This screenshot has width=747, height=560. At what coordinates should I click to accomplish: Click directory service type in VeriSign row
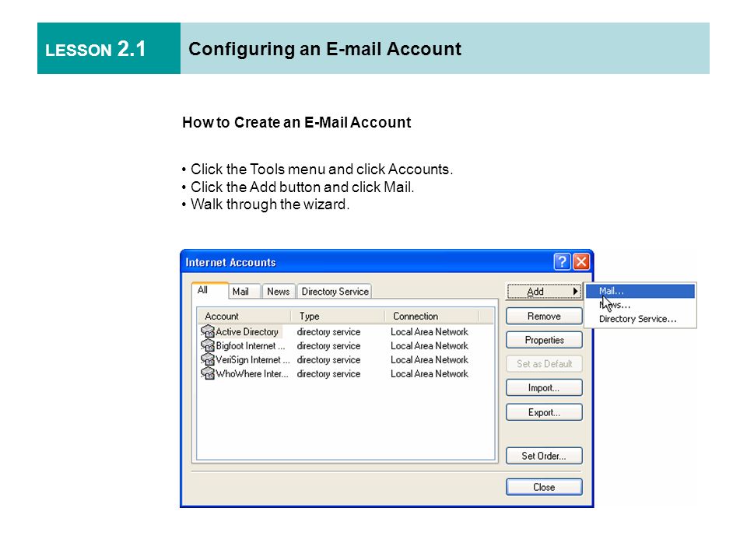click(x=328, y=360)
